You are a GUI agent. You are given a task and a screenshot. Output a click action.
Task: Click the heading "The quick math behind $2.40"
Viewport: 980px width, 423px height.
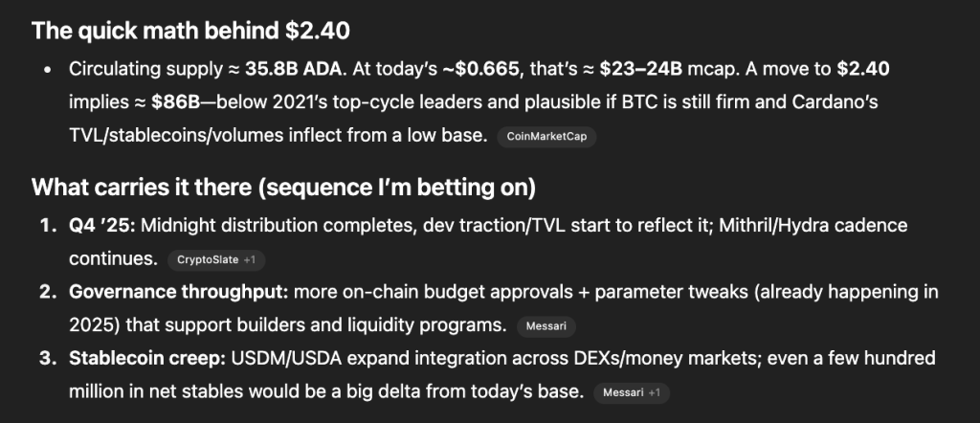pos(190,30)
